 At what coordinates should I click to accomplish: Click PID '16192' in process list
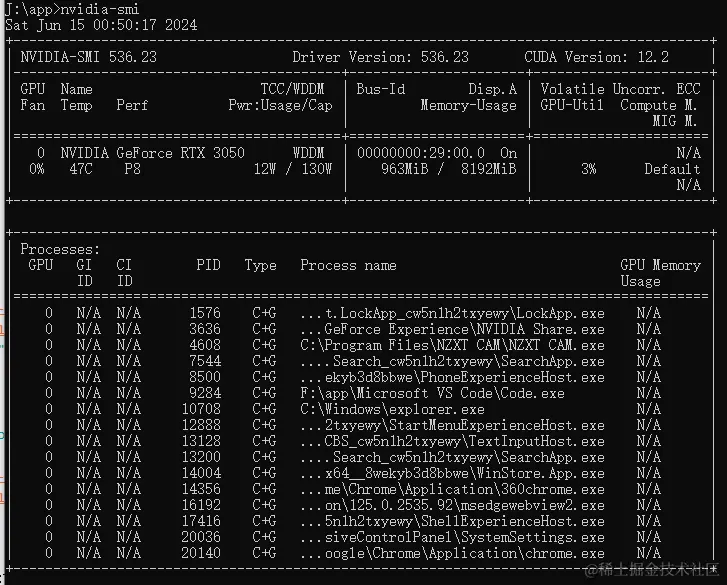(201, 505)
